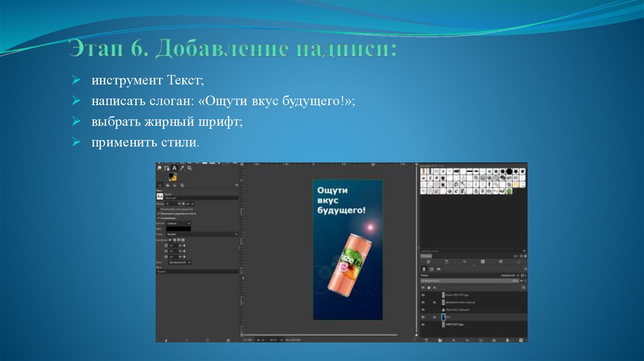Save tool preset icon at tool options bottom
This screenshot has width=644, height=361.
[166, 340]
